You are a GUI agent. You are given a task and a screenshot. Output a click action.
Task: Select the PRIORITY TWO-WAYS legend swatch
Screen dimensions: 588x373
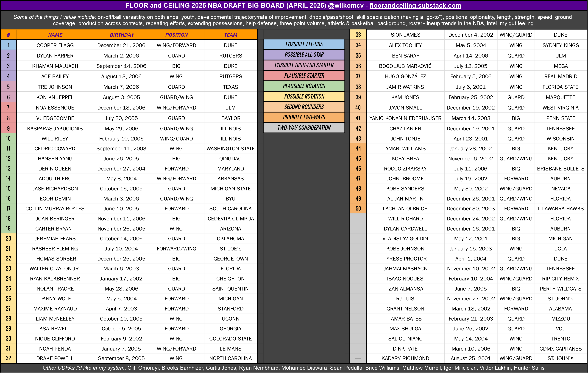304,117
